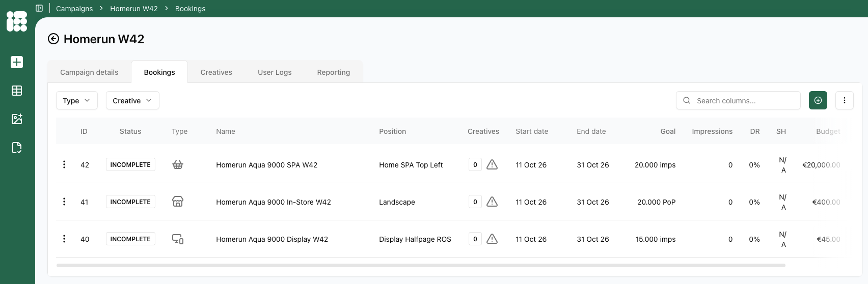Click the display devices icon for booking 40
Screen dimensions: 868x284
tap(178, 239)
